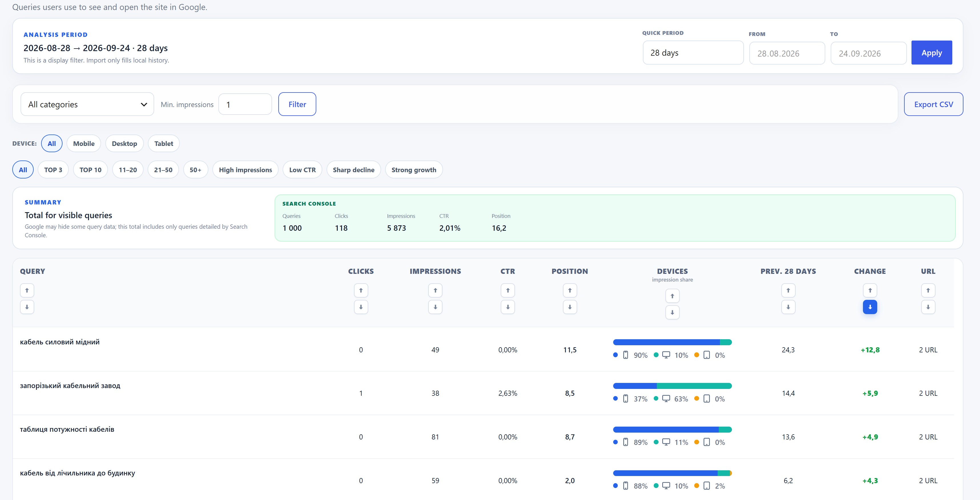
Task: Show Sharp decline queries
Action: (x=353, y=170)
